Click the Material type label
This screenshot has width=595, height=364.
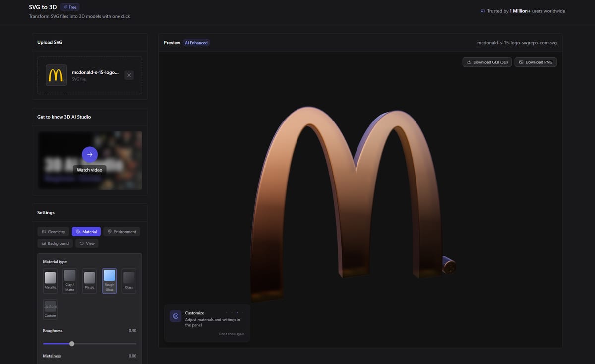click(x=55, y=262)
